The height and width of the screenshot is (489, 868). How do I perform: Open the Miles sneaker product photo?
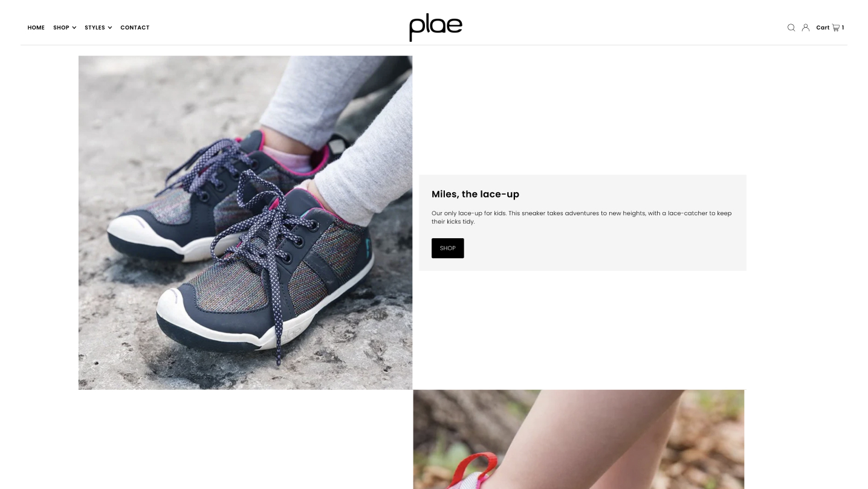pos(245,222)
